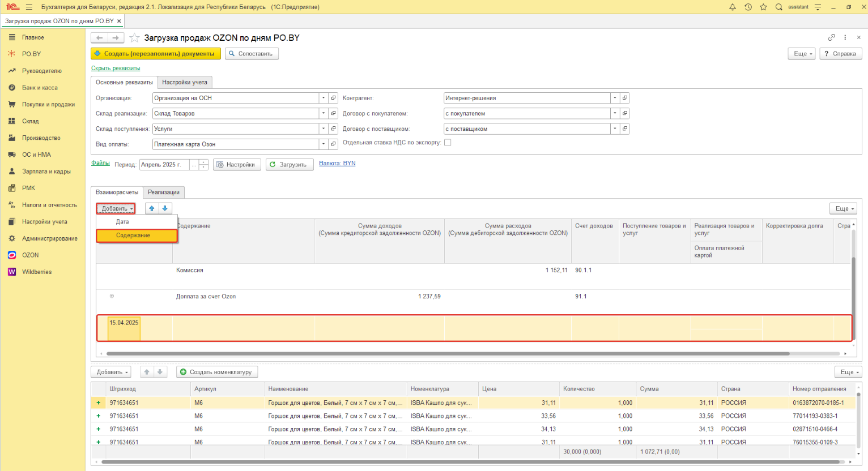Click the Скрыть реквизиты link
The image size is (868, 471).
[116, 68]
